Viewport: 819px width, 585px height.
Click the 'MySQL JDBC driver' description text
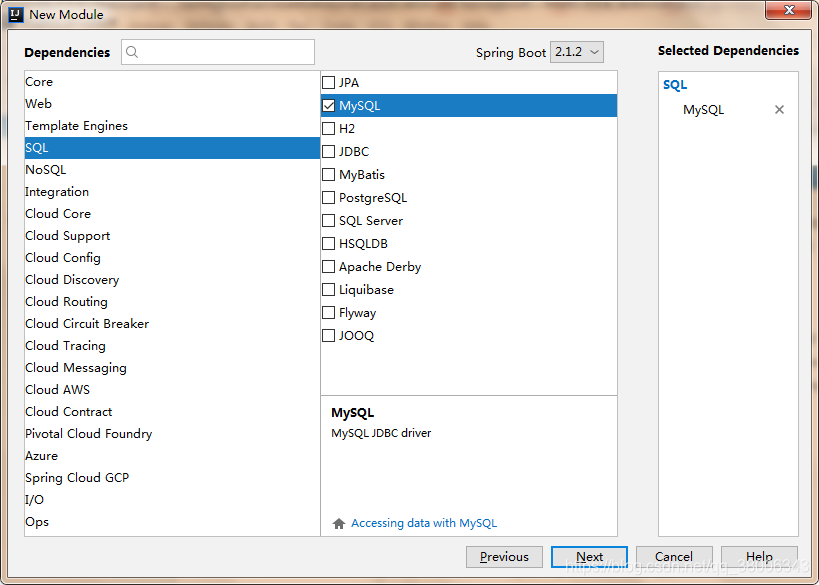[x=381, y=433]
